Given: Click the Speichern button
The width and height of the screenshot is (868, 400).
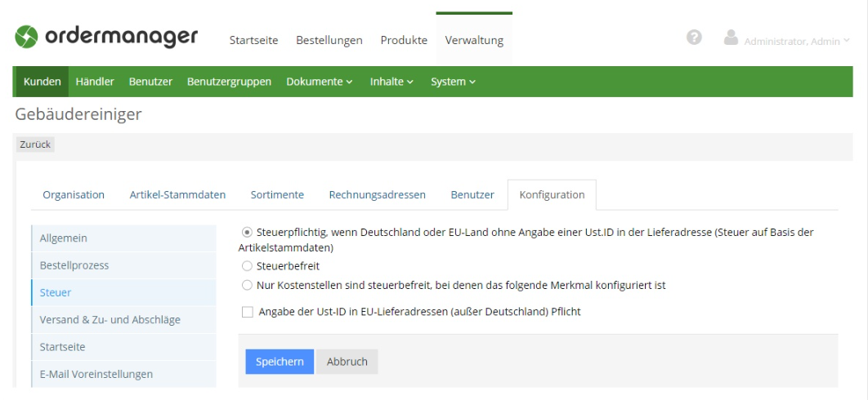Looking at the screenshot, I should pyautogui.click(x=280, y=362).
